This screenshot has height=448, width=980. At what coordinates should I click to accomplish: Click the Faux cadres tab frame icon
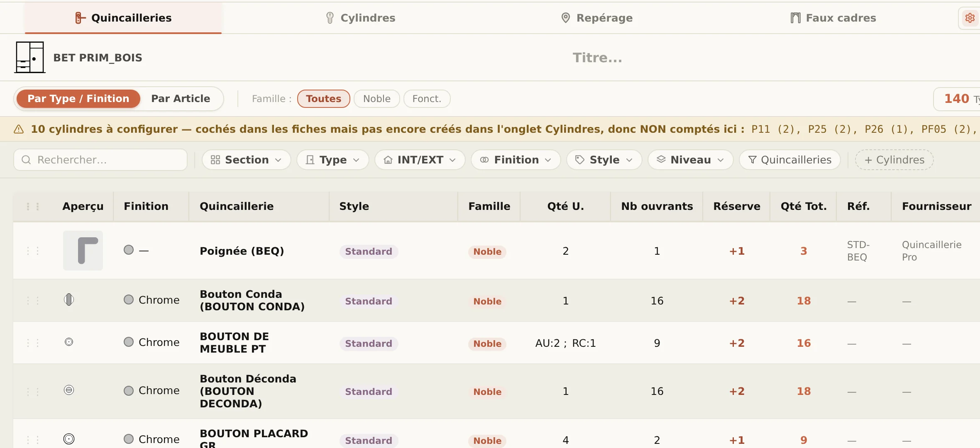795,18
